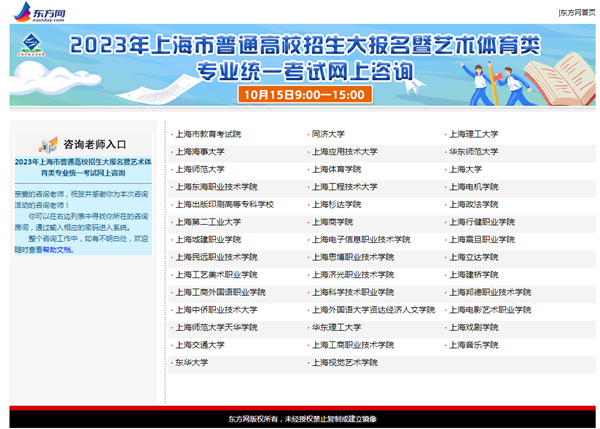Viewport: 600px width, 429px height.
Task: Open 上海市教育考试院 consultation room
Action: tap(208, 134)
